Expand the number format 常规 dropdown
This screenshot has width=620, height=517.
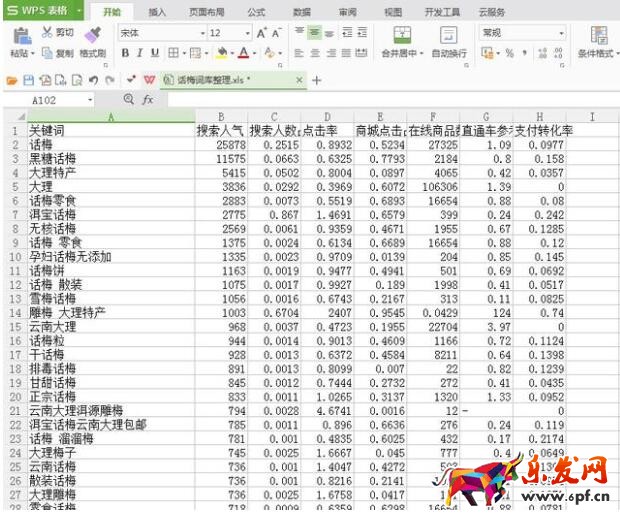561,33
